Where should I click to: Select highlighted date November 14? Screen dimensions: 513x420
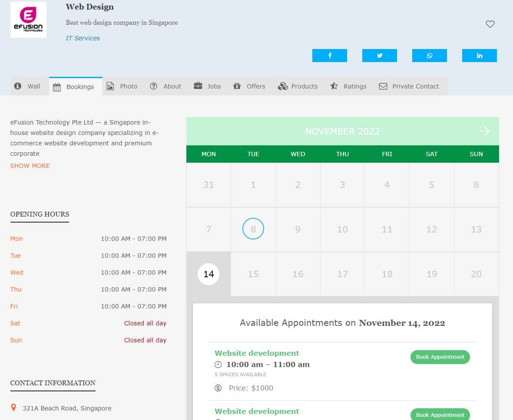coord(209,274)
